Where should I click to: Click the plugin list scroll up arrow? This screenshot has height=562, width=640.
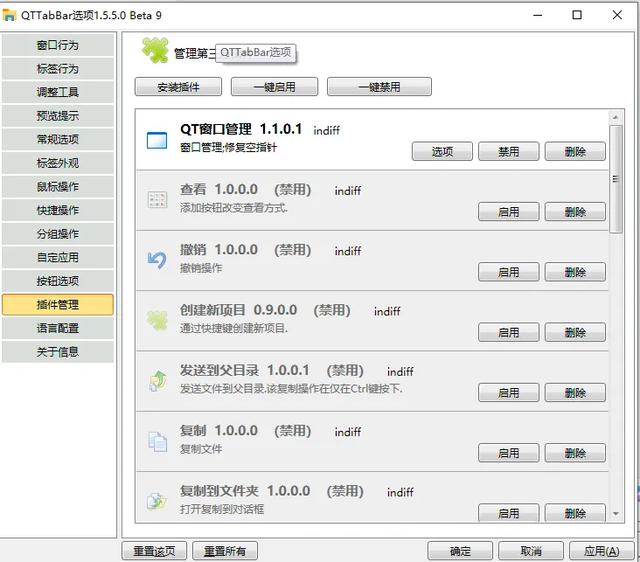tap(616, 118)
